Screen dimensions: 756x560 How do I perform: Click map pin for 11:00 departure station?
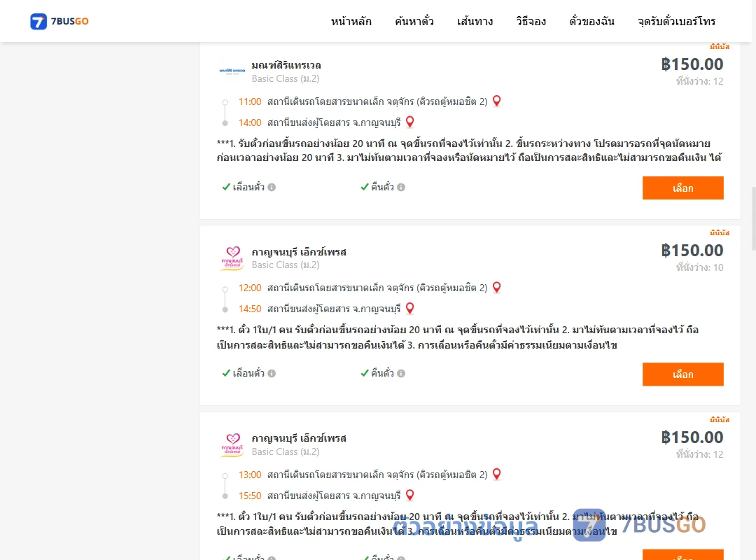(x=496, y=101)
